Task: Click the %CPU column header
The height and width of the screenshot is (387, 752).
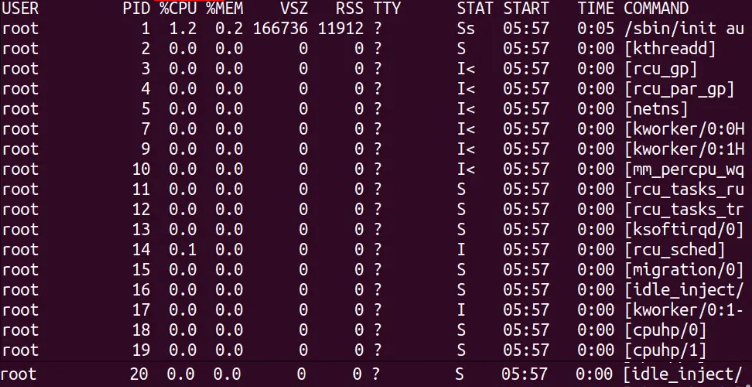Action: [178, 8]
